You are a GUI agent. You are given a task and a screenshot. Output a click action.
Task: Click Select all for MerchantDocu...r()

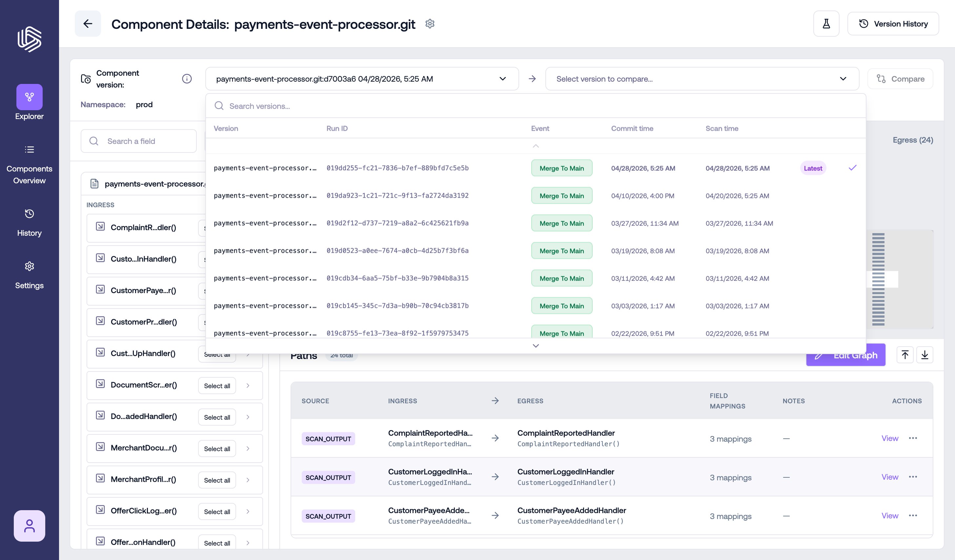point(217,449)
